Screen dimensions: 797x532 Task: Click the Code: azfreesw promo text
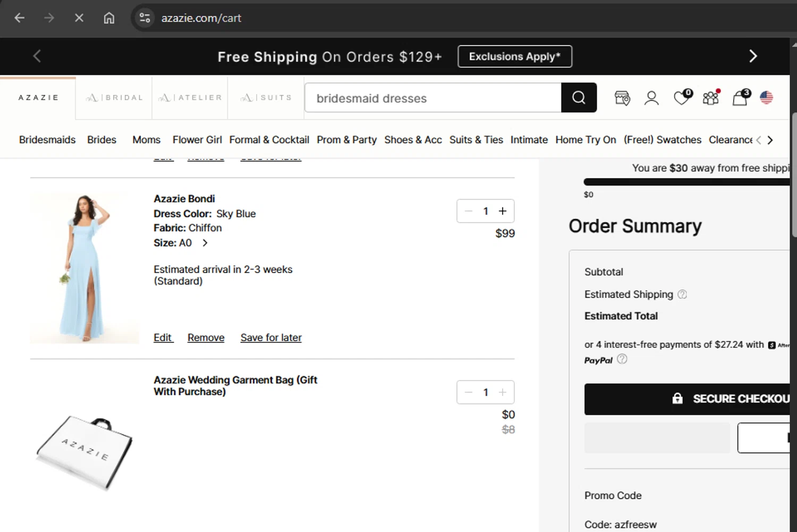621,525
